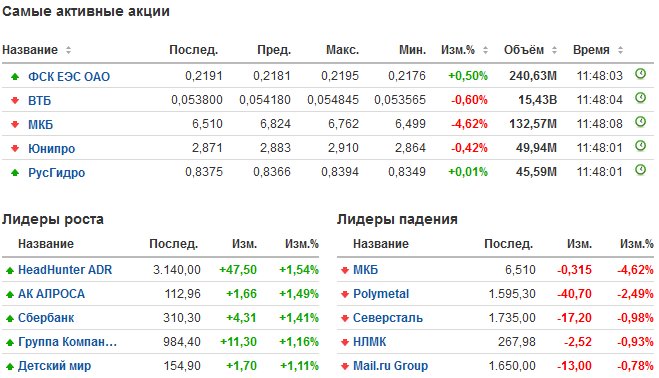Click the green up arrow beside HeadHunter ADR
Image resolution: width=659 pixels, height=378 pixels.
[x=10, y=271]
